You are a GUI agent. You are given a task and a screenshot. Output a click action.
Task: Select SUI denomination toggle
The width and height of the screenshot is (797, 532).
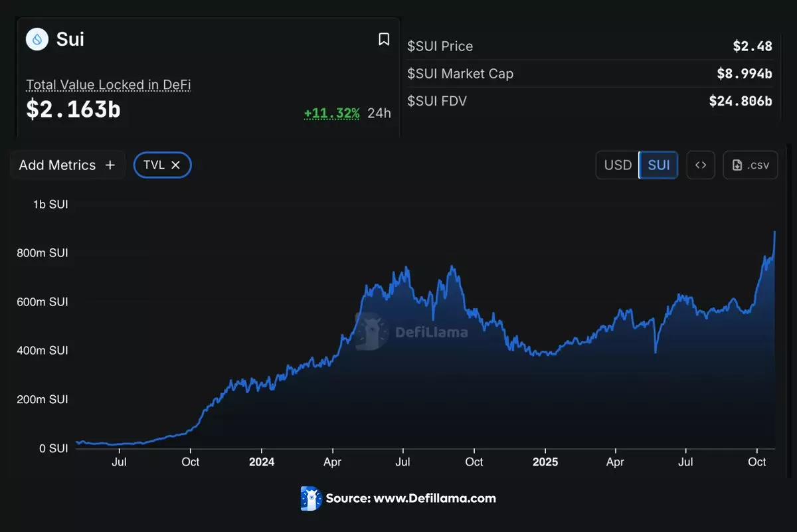[x=658, y=165]
